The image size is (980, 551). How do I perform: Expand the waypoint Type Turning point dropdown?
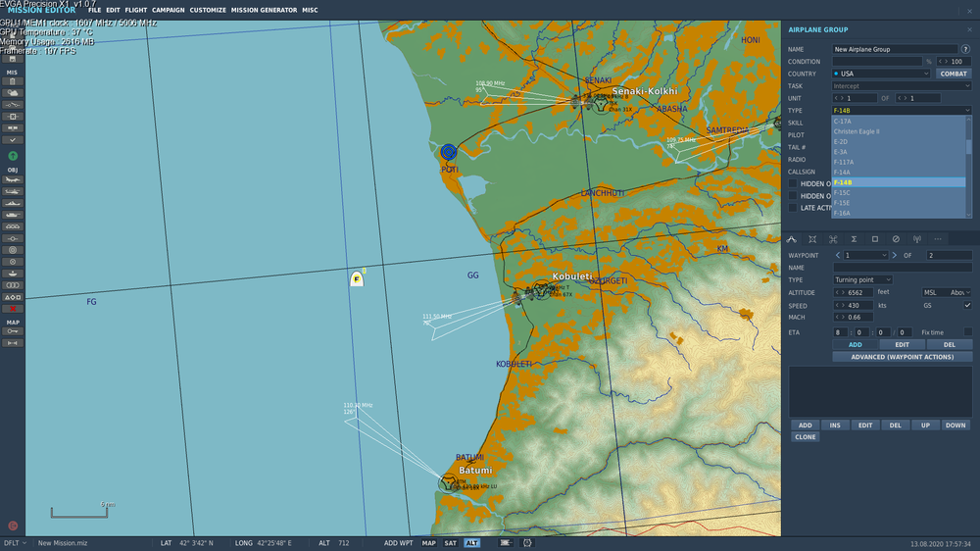[862, 279]
